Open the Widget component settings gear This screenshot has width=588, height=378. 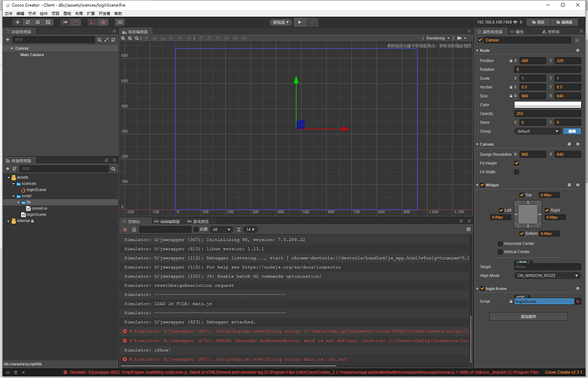pos(578,185)
